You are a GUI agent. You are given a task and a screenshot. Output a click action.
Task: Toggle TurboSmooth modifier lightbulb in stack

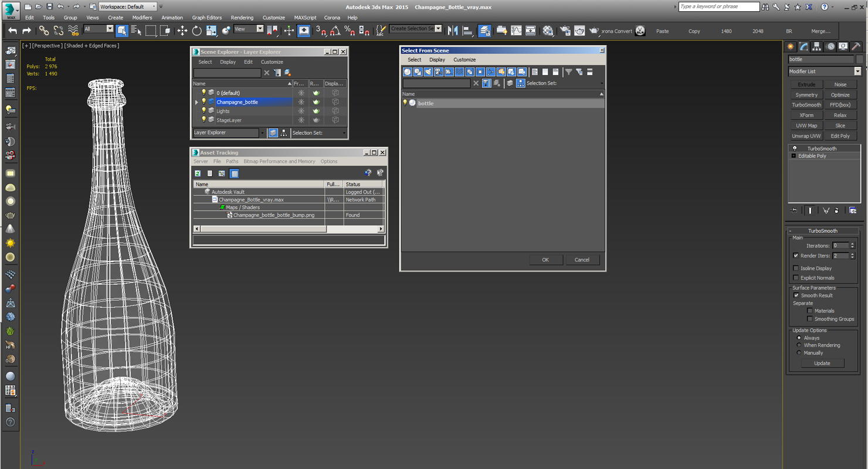click(795, 148)
